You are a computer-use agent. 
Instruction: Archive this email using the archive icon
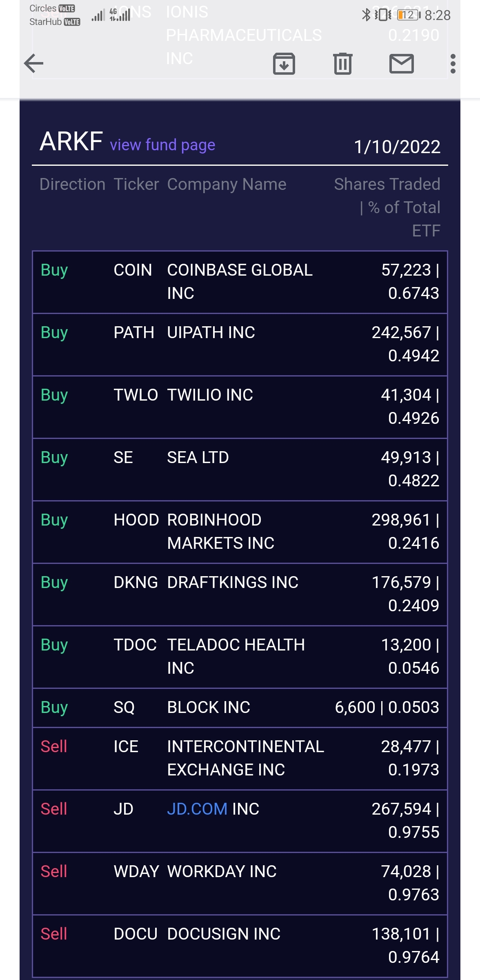284,64
